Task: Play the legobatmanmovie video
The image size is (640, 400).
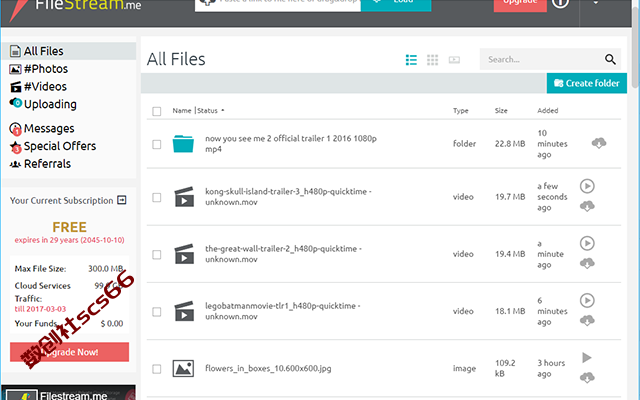Action: coord(587,300)
